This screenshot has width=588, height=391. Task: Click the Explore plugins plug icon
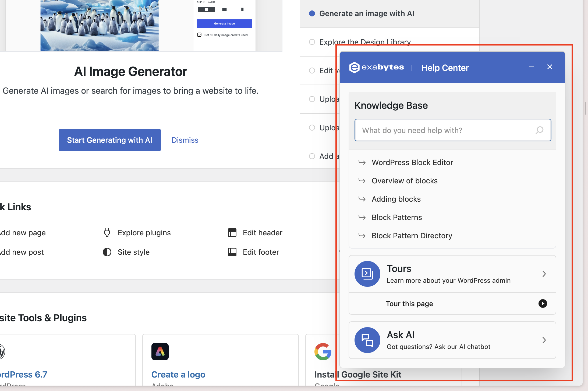(107, 233)
